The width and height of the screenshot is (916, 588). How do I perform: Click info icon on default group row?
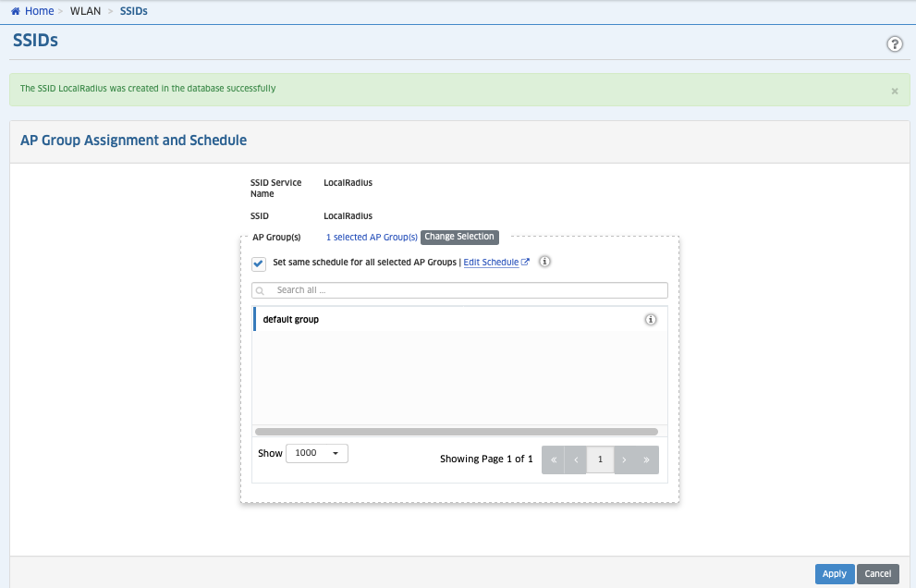(x=650, y=320)
